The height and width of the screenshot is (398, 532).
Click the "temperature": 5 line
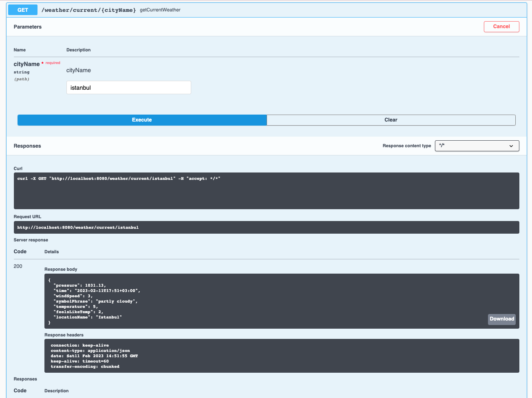75,307
